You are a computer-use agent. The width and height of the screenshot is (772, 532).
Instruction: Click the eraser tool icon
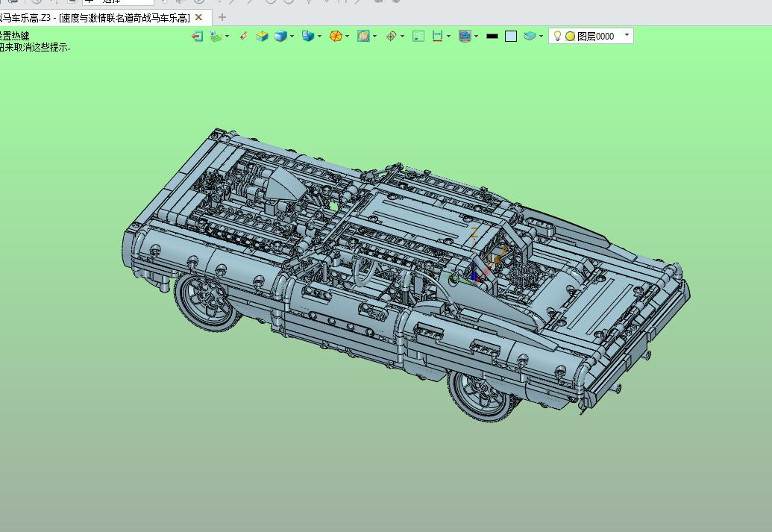tap(243, 36)
